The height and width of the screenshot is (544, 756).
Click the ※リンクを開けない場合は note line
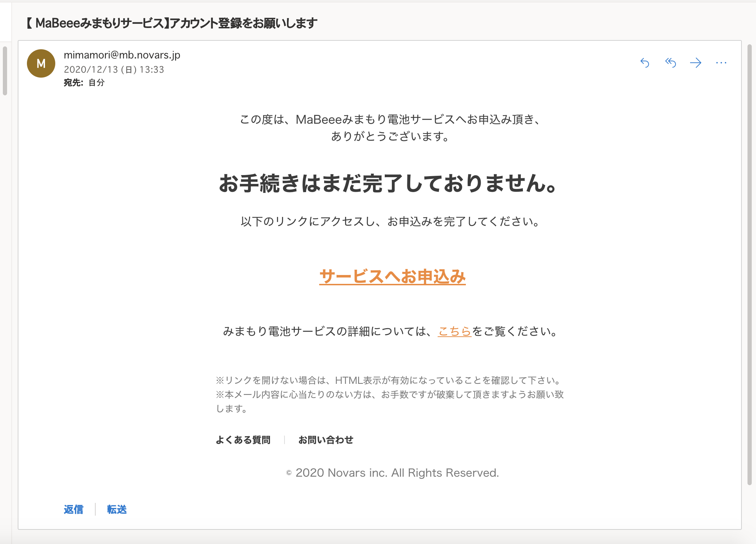tap(389, 380)
